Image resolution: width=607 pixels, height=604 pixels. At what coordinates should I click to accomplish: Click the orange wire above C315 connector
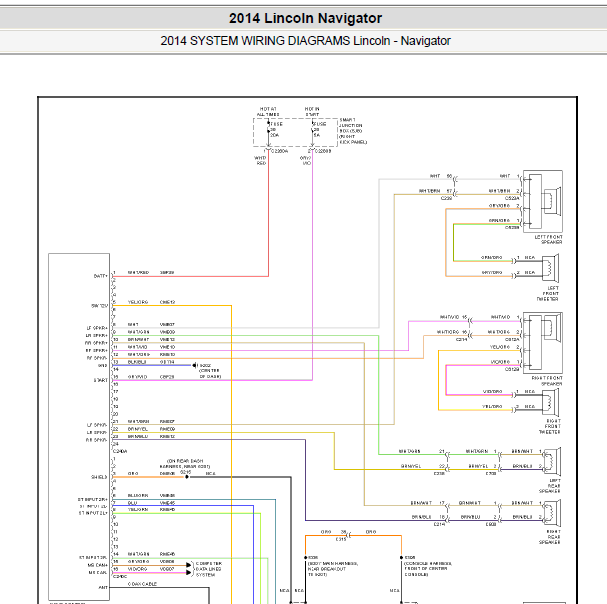tap(353, 535)
